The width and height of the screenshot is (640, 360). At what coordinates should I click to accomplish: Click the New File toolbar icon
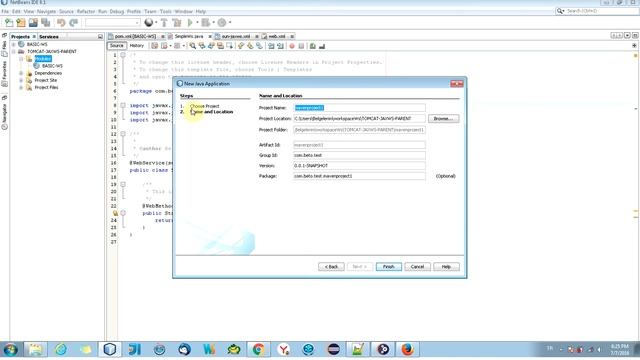(9, 22)
